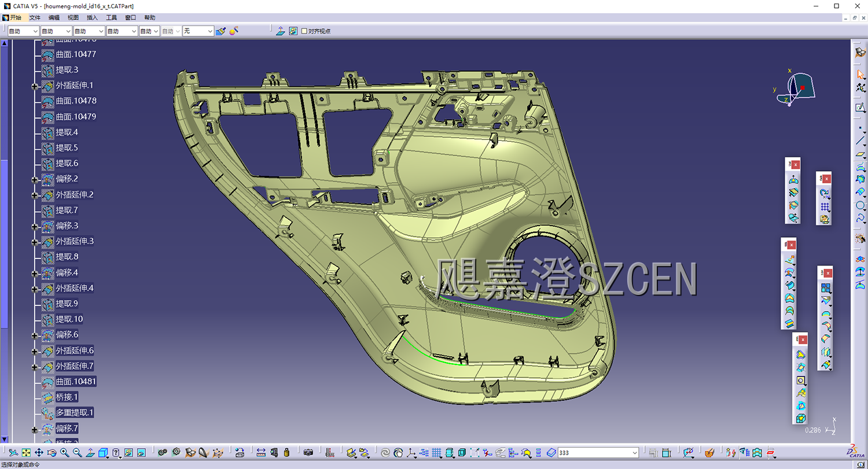Click the Update All swirl icon

385,452
